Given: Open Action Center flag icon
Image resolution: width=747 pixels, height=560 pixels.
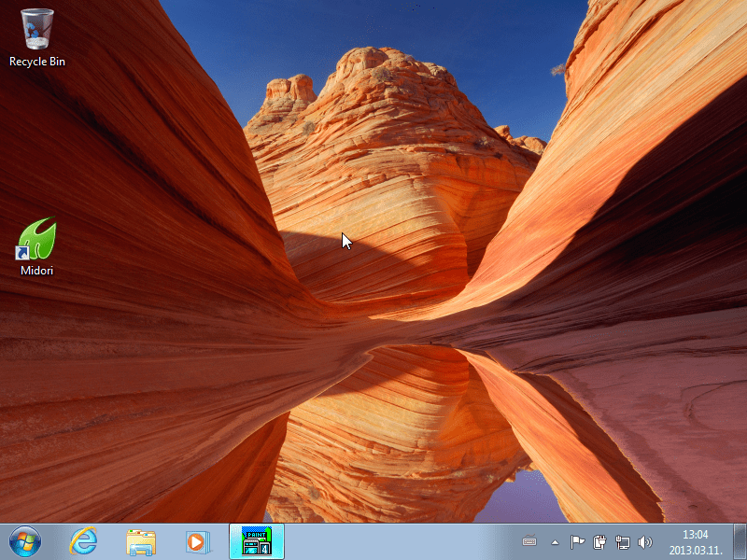Looking at the screenshot, I should [577, 541].
